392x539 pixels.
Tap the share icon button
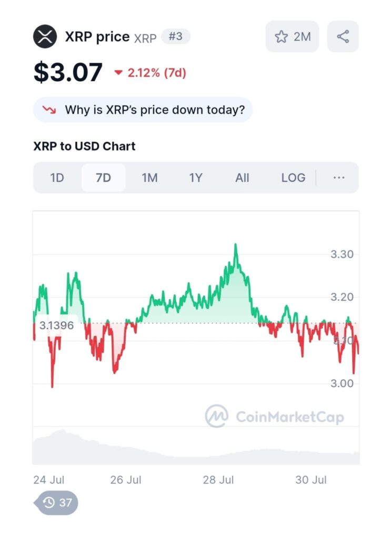(x=343, y=37)
